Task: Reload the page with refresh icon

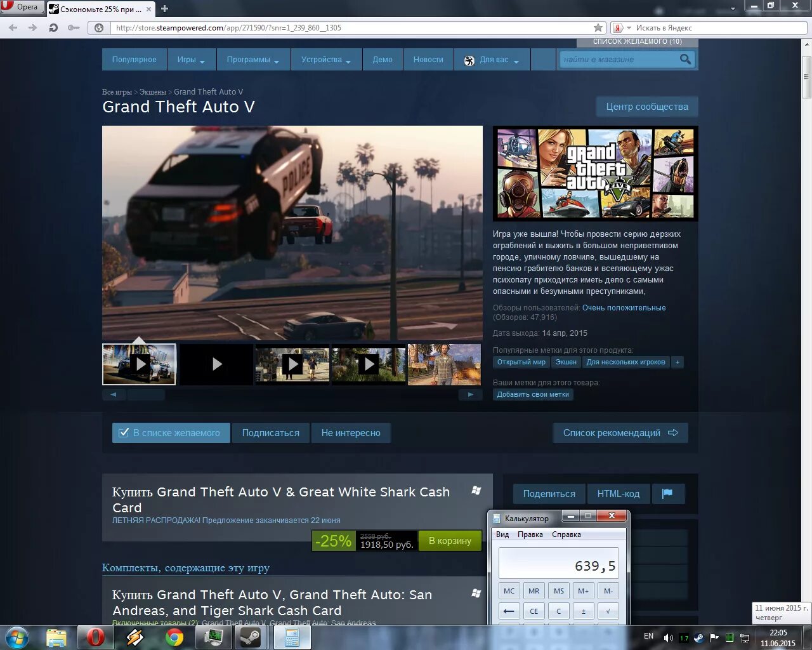Action: 53,27
